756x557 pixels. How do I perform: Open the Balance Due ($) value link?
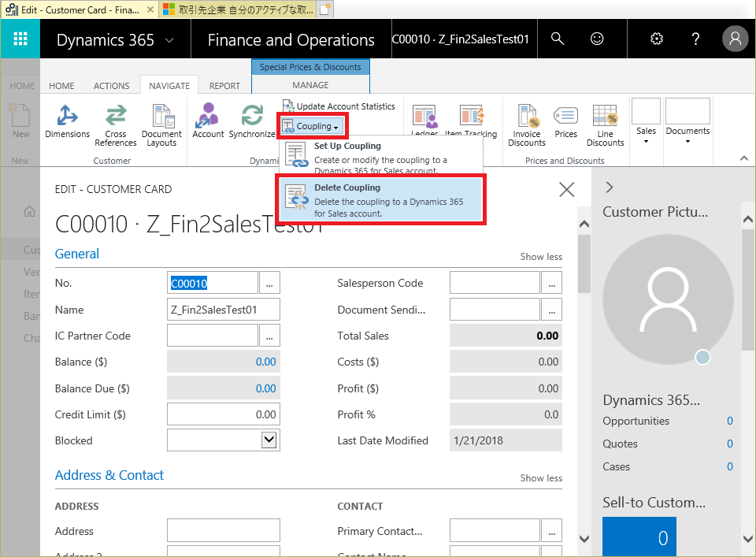265,388
